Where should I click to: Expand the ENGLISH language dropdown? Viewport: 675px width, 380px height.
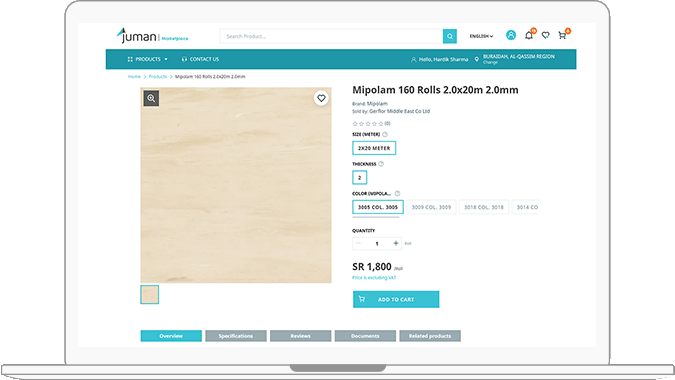tap(481, 36)
